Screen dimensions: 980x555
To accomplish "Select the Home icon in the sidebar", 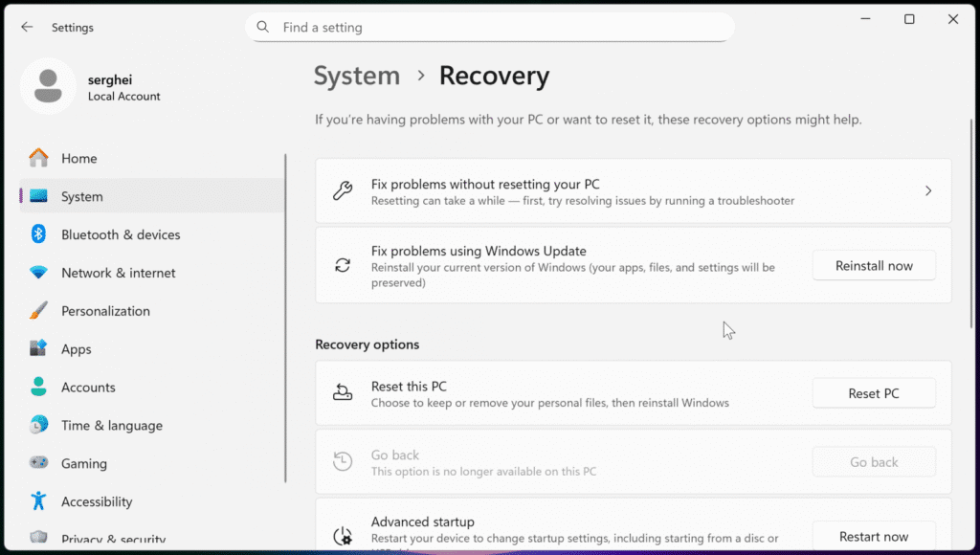I will (37, 158).
